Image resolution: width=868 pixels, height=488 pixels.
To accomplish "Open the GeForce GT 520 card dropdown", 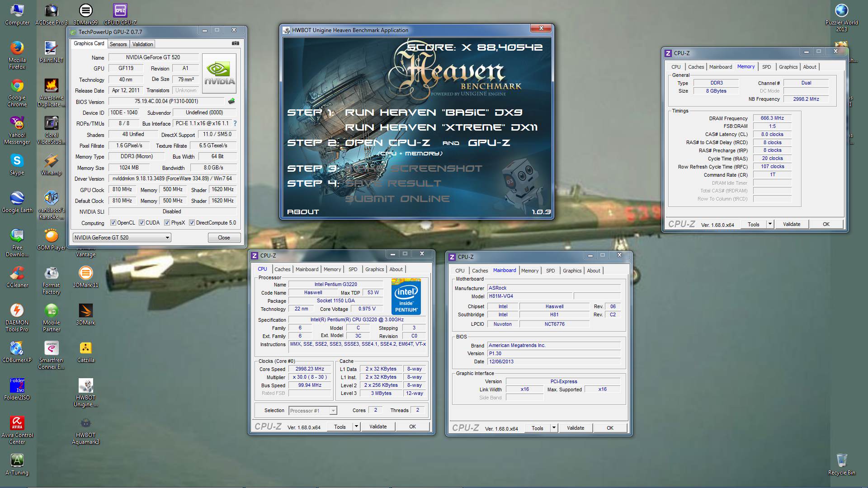I will (122, 238).
